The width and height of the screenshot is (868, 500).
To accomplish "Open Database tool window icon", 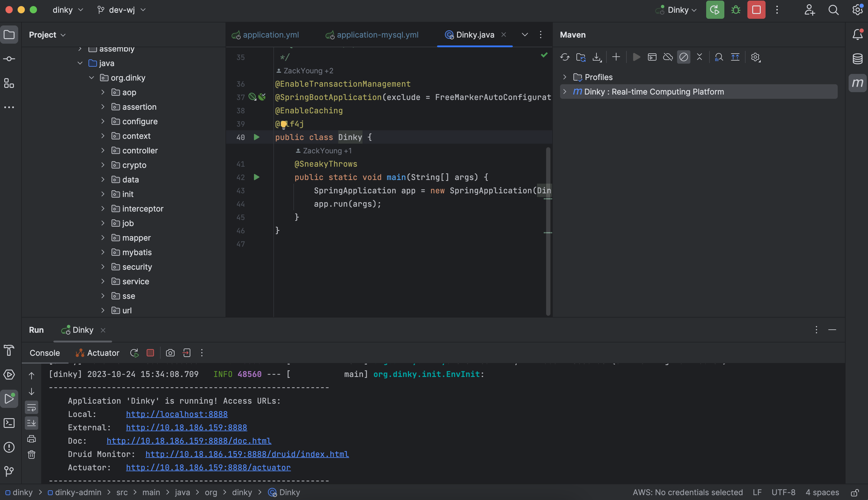I will click(857, 59).
